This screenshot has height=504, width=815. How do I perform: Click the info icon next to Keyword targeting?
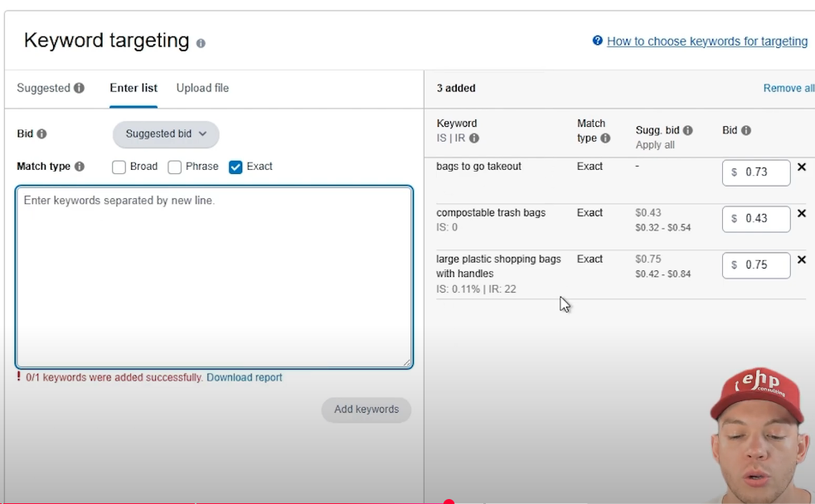point(200,42)
